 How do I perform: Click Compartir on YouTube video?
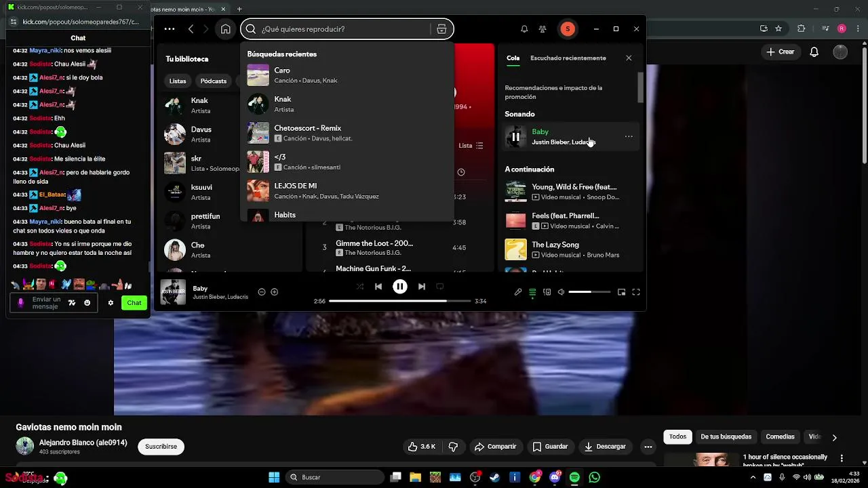click(x=496, y=447)
